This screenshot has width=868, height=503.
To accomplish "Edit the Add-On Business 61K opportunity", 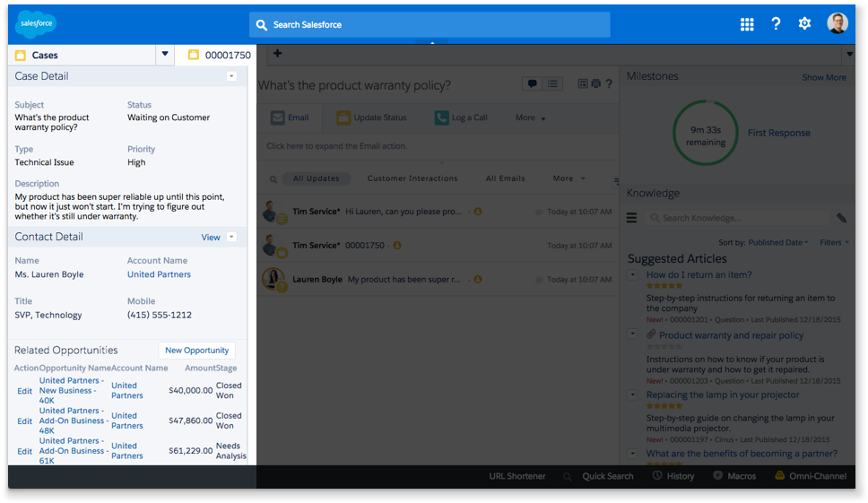I will click(x=24, y=452).
